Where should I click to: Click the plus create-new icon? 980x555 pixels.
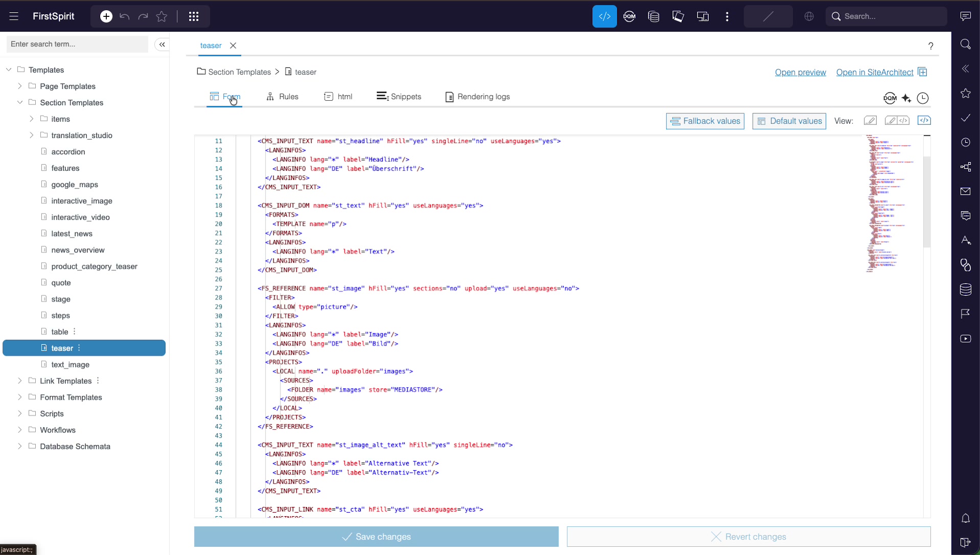106,16
